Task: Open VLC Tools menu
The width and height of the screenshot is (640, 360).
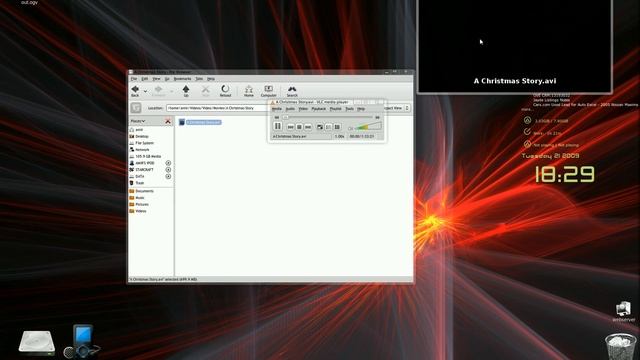Action: point(349,109)
